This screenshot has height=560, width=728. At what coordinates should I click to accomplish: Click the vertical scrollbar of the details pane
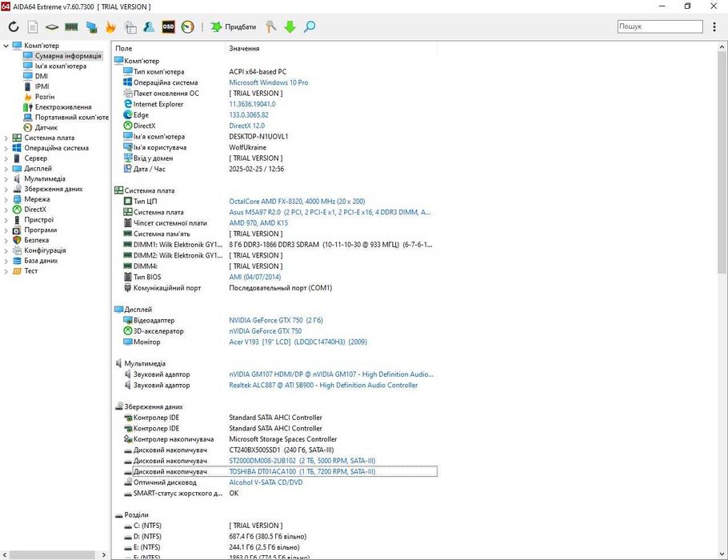tap(722, 162)
